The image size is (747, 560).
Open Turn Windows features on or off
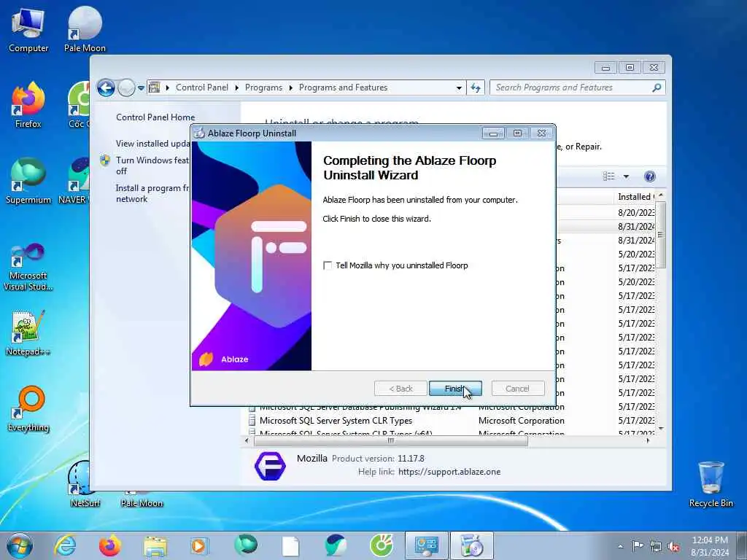(x=152, y=166)
